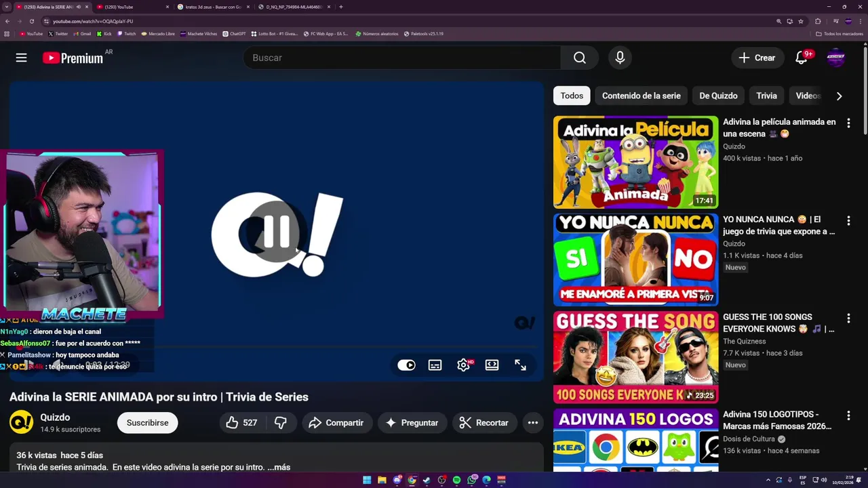The height and width of the screenshot is (488, 868).
Task: Click the address bar URL
Action: point(93,21)
